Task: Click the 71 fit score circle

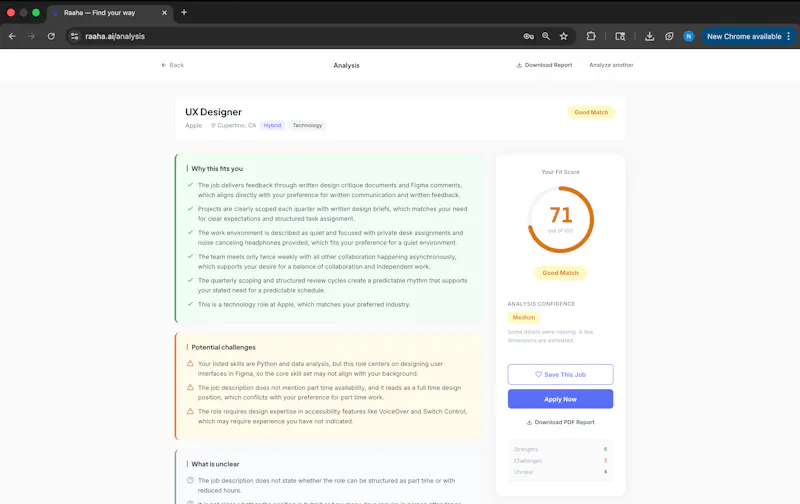Action: point(560,219)
